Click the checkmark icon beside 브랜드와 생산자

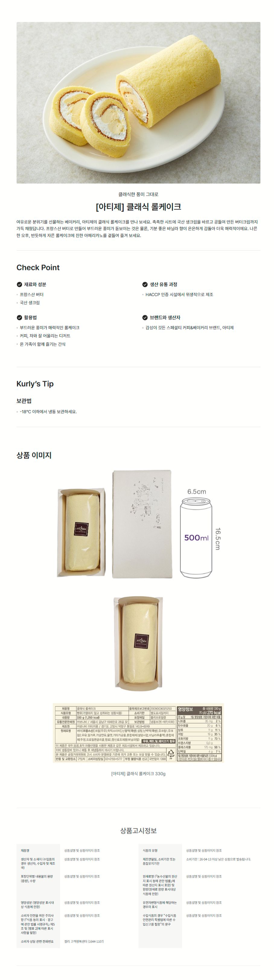click(x=145, y=318)
